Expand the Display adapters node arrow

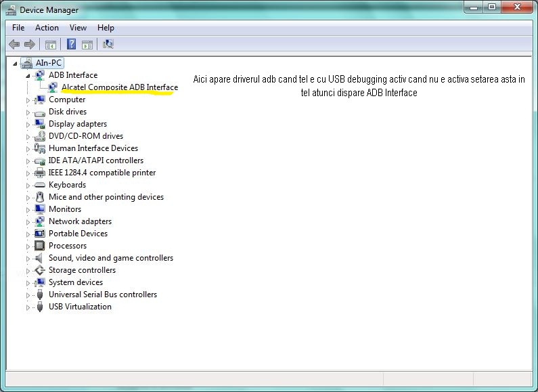[x=28, y=125]
